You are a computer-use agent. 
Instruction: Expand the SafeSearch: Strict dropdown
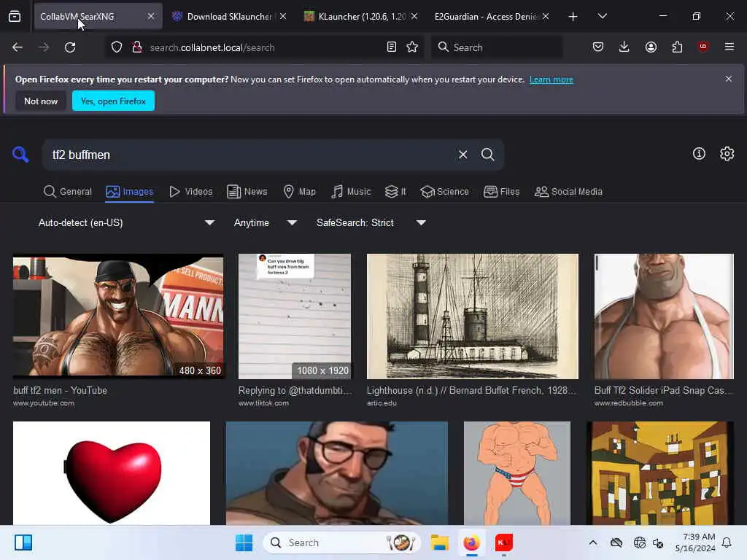click(371, 223)
